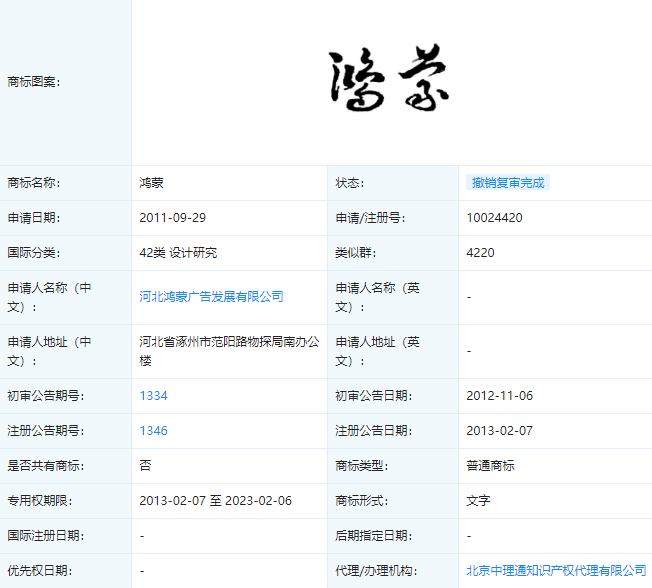Open preliminary announcement issue 1334 link
652x588 pixels.
click(x=153, y=395)
